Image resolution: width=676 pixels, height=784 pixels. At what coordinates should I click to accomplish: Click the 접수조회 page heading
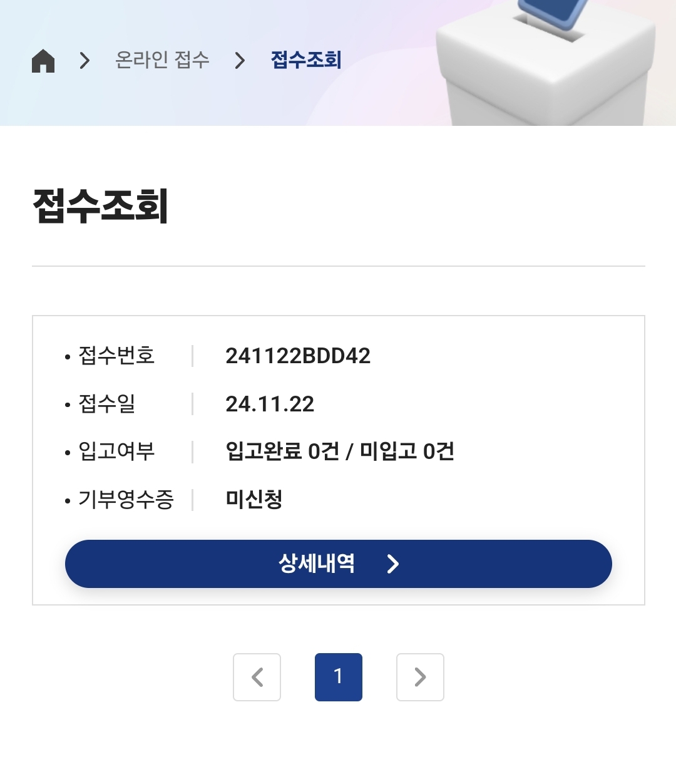pyautogui.click(x=101, y=206)
